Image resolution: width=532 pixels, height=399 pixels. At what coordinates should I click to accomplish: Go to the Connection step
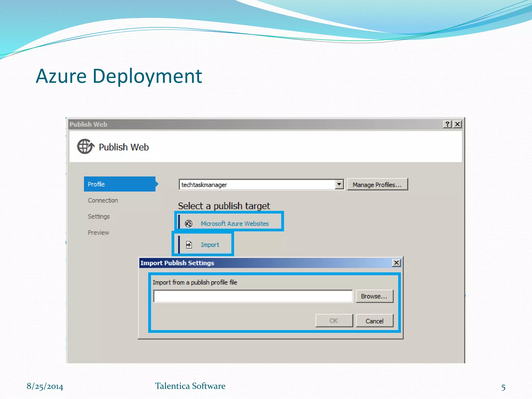(x=103, y=200)
